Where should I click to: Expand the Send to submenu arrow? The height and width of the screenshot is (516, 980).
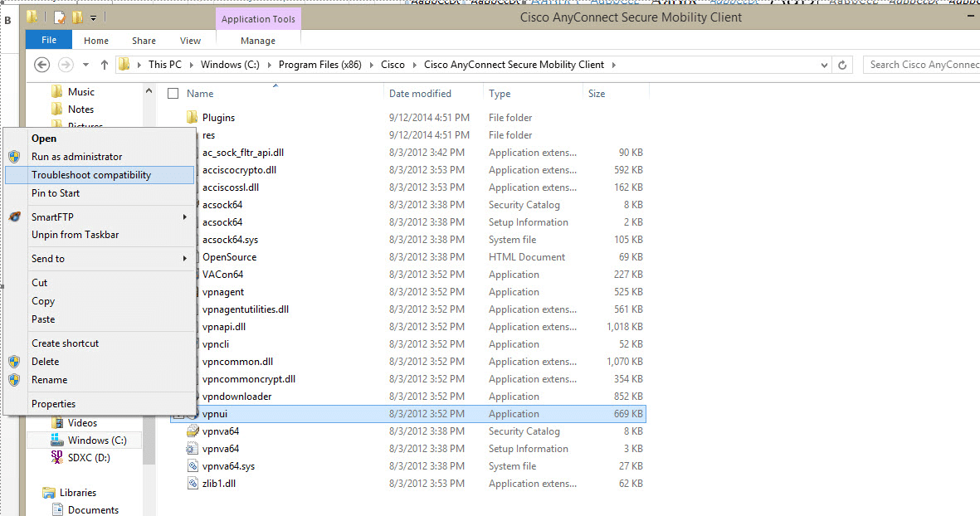(x=184, y=259)
